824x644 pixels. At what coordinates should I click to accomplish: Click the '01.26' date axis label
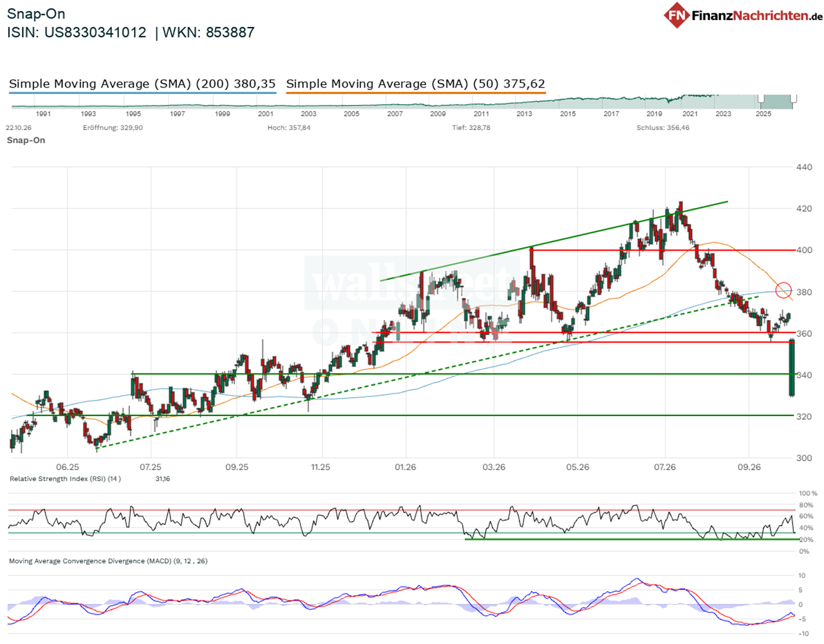406,468
